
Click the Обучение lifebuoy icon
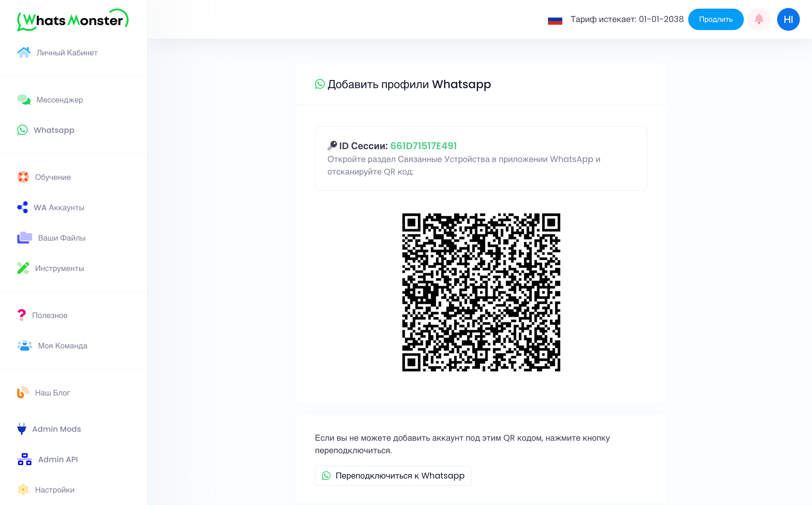pyautogui.click(x=23, y=177)
